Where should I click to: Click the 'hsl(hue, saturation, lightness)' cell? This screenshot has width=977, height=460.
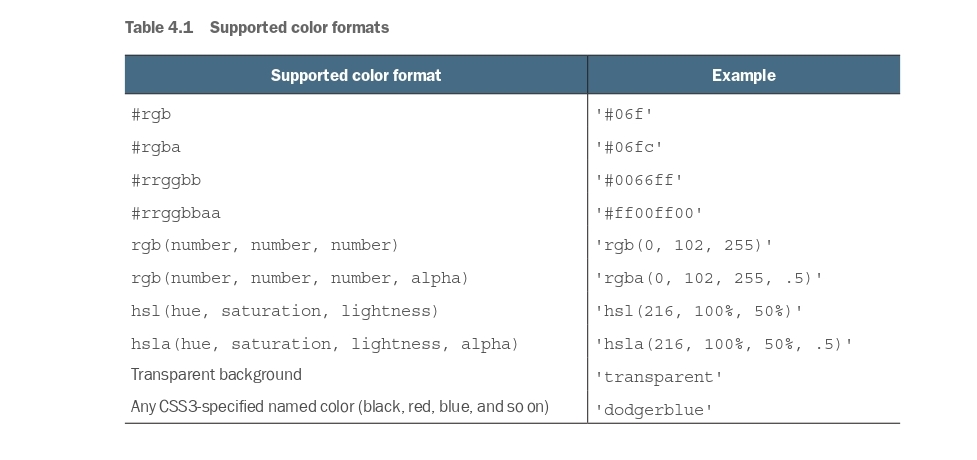click(285, 311)
